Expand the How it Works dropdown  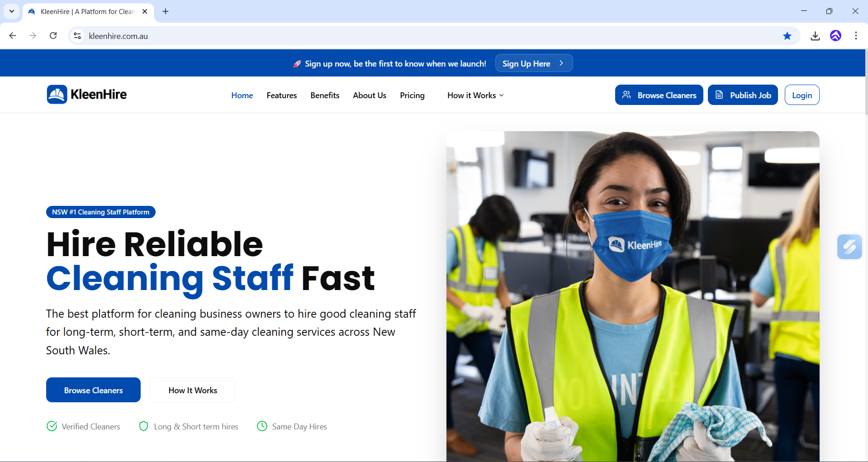pos(475,95)
